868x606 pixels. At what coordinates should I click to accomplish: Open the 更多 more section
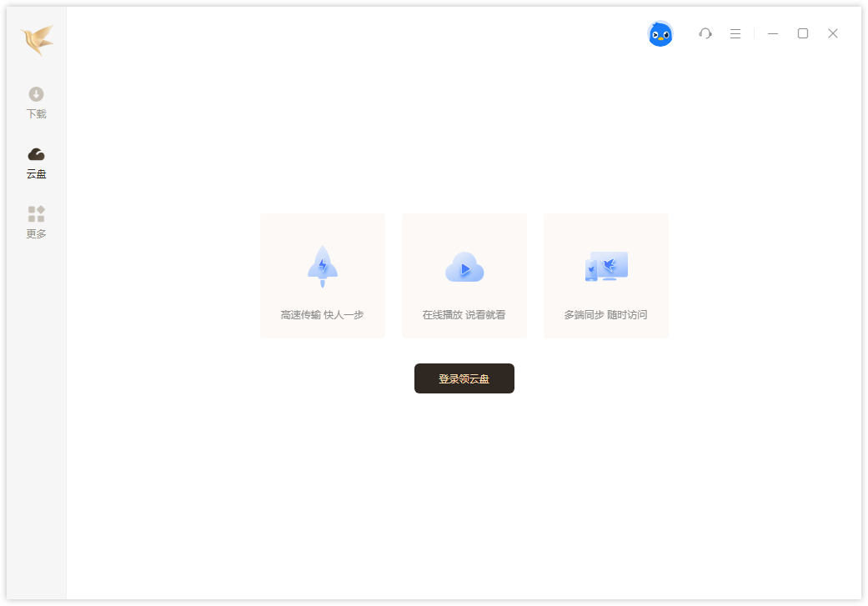tap(37, 223)
